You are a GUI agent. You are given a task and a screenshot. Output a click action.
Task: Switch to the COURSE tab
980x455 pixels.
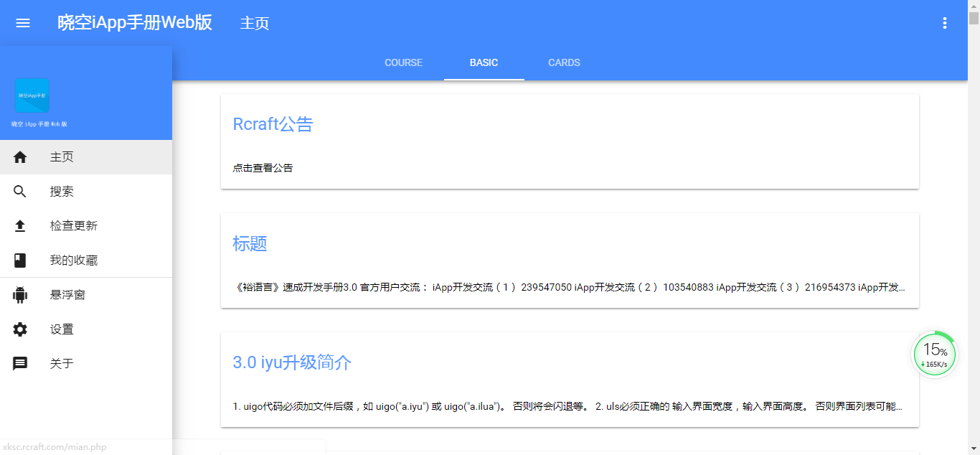(x=403, y=62)
